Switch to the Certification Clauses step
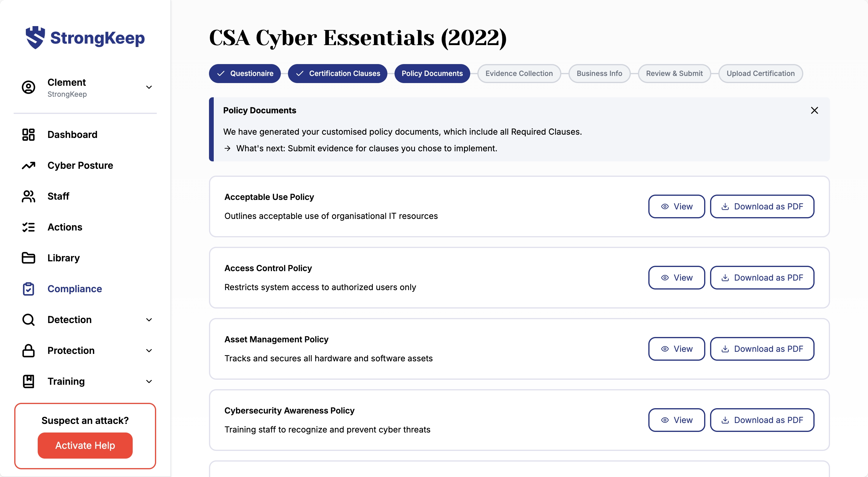The width and height of the screenshot is (868, 477). (337, 73)
